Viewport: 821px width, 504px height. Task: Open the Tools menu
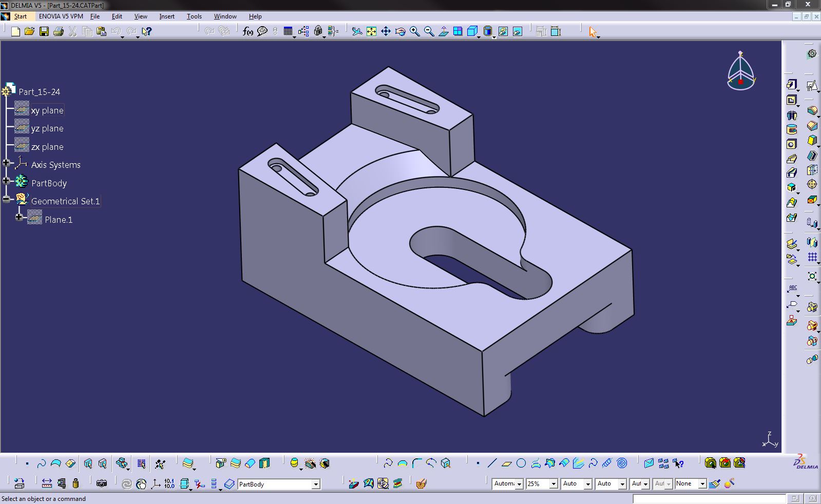click(194, 16)
